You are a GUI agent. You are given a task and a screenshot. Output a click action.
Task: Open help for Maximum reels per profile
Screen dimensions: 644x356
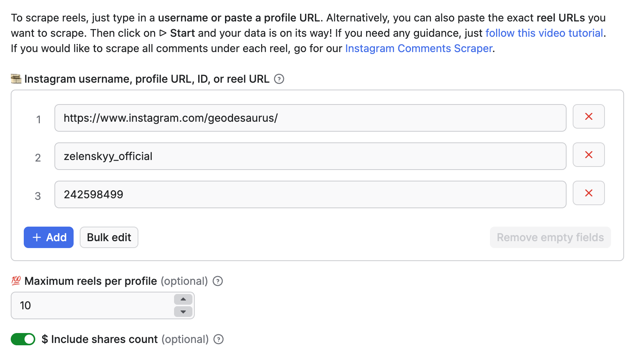click(218, 281)
